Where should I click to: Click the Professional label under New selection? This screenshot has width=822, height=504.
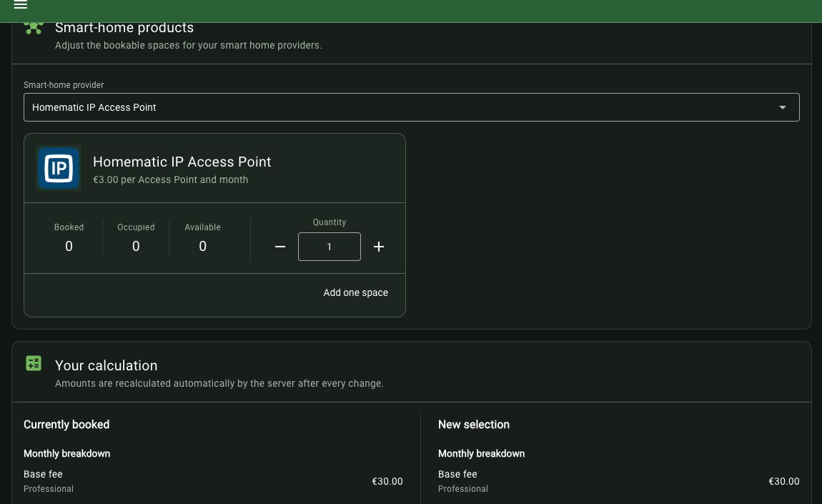click(463, 489)
